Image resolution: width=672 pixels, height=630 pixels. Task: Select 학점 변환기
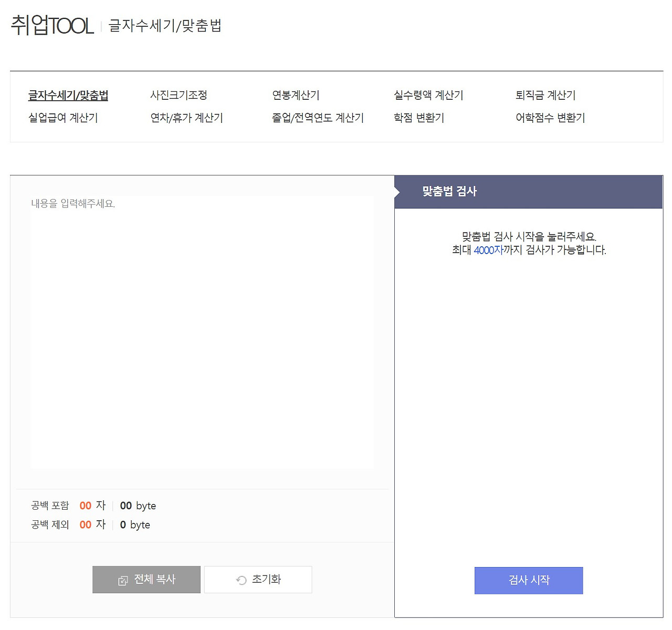pos(419,118)
